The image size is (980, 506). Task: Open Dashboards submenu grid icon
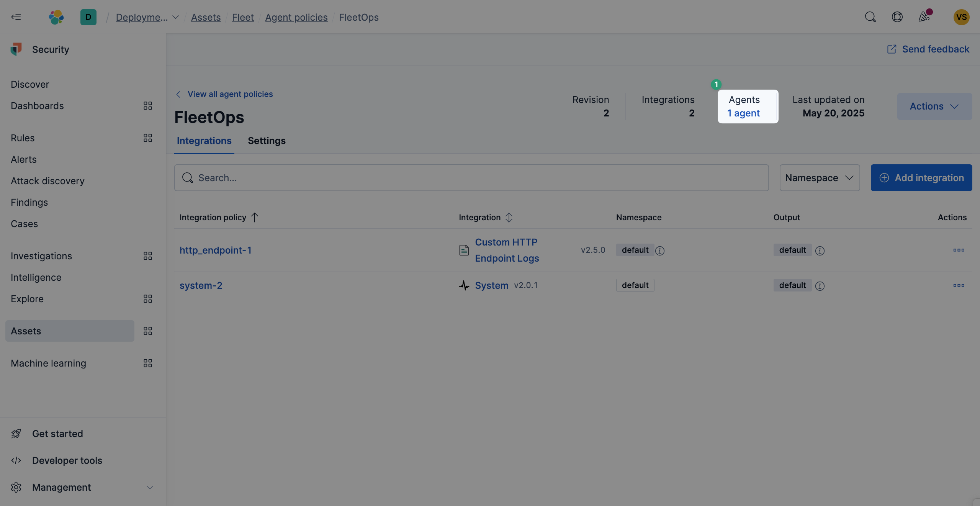point(148,106)
